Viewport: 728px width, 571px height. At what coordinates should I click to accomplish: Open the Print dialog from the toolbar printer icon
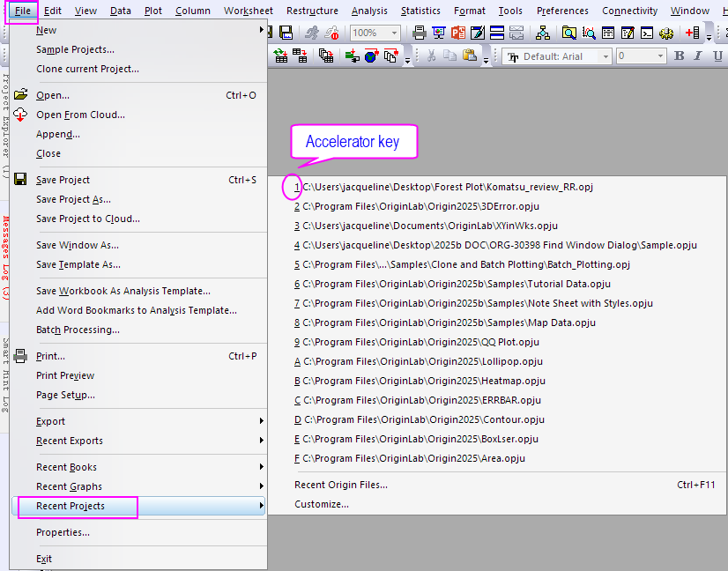click(419, 33)
